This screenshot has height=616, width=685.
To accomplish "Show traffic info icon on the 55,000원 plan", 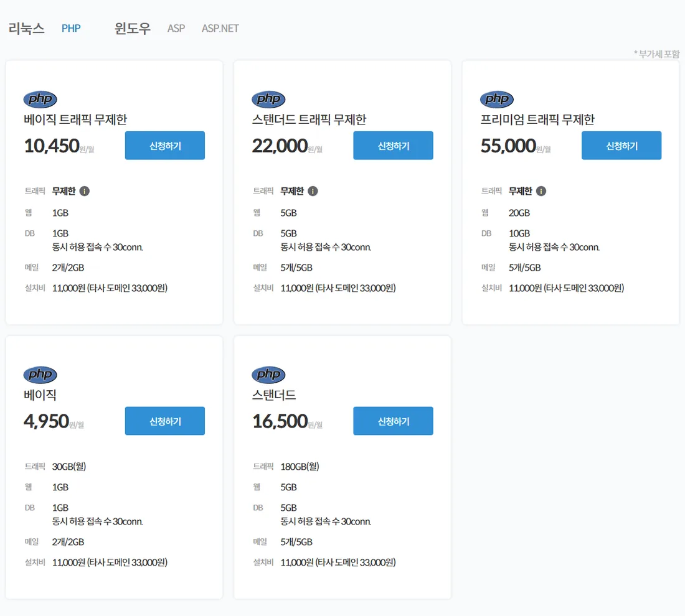I will click(x=541, y=191).
